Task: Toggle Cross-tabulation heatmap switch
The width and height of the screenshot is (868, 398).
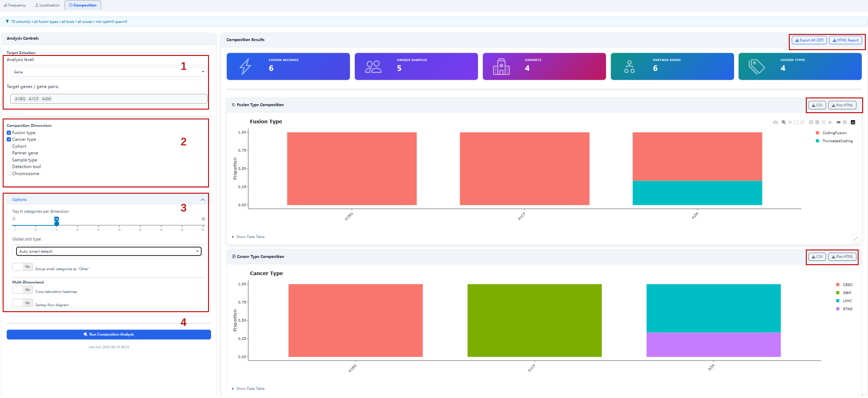Action: [22, 290]
